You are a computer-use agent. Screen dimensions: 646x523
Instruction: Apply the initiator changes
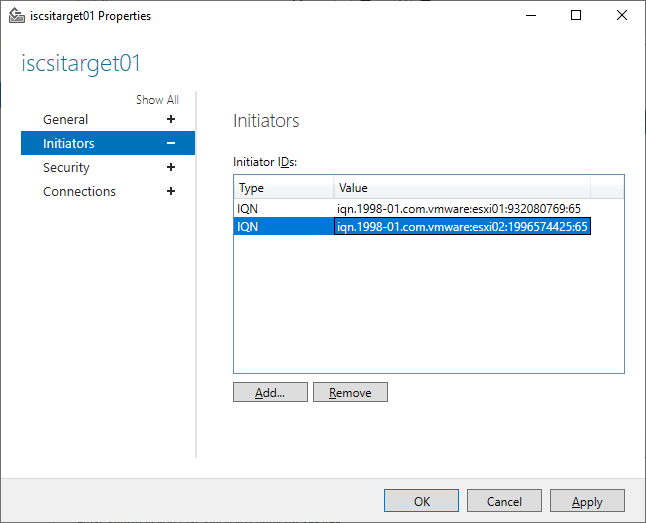(587, 501)
